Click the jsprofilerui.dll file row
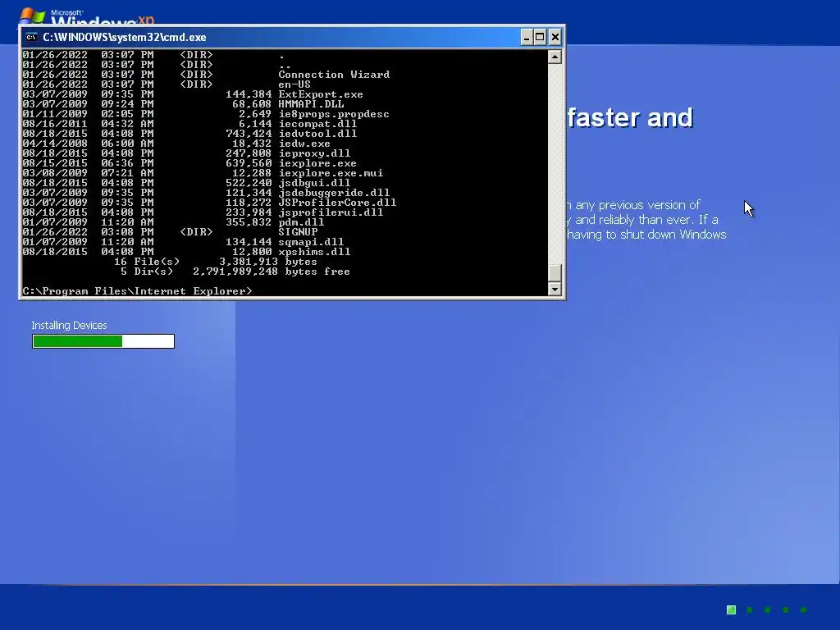The image size is (840, 630). [x=203, y=212]
